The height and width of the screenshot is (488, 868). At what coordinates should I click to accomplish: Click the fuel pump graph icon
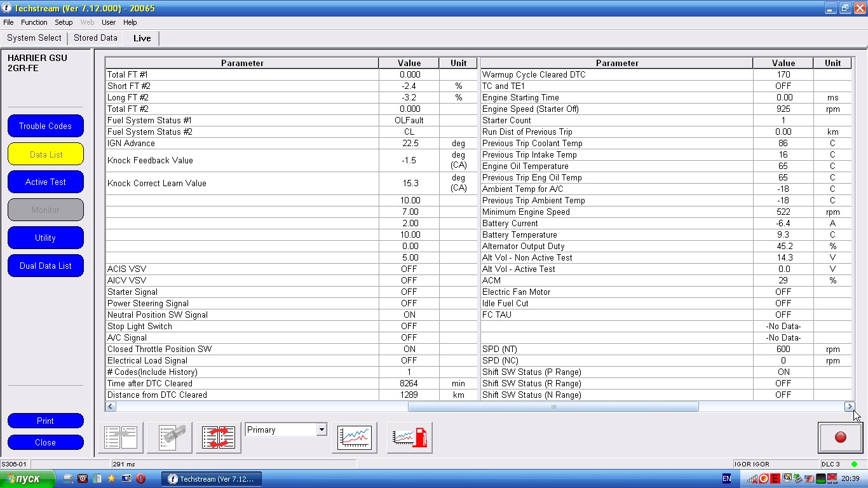click(x=410, y=438)
